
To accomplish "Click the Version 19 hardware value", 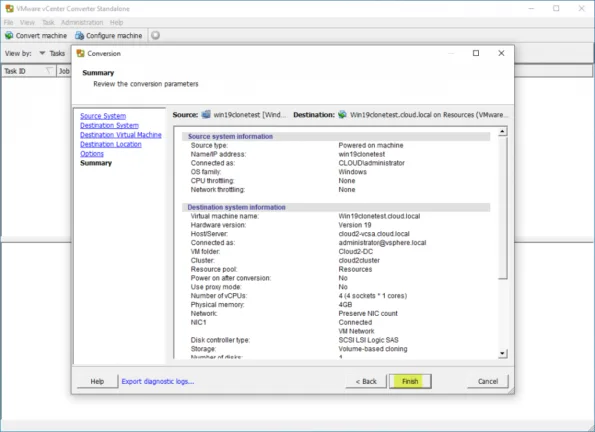I will coord(355,225).
